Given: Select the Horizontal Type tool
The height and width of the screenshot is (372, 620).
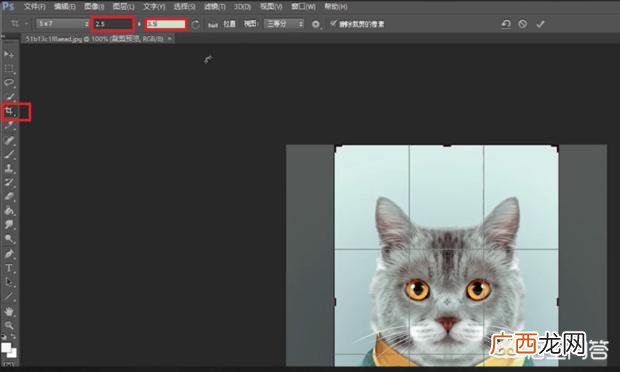Looking at the screenshot, I should pyautogui.click(x=9, y=268).
